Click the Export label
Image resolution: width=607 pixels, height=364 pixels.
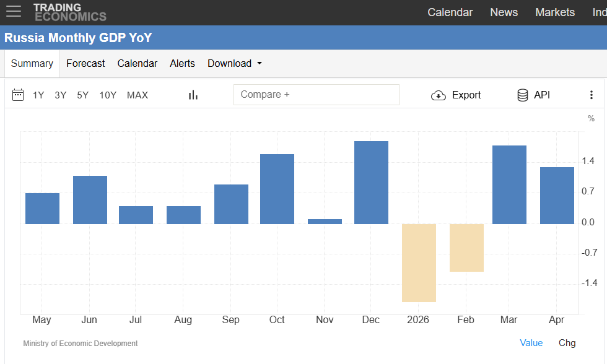[x=466, y=95]
